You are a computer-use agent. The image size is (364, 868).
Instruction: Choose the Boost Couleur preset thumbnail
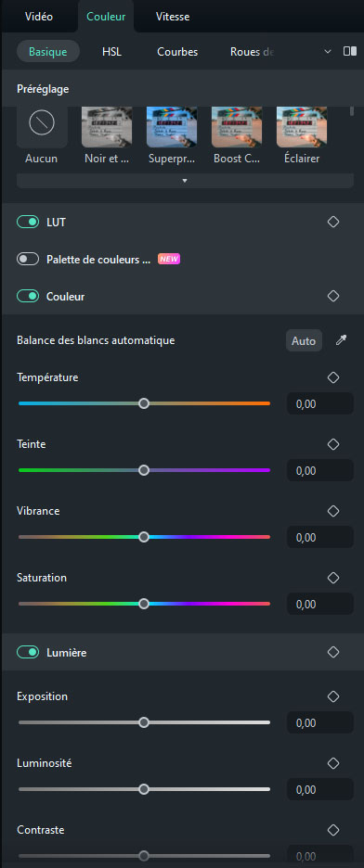(x=237, y=127)
